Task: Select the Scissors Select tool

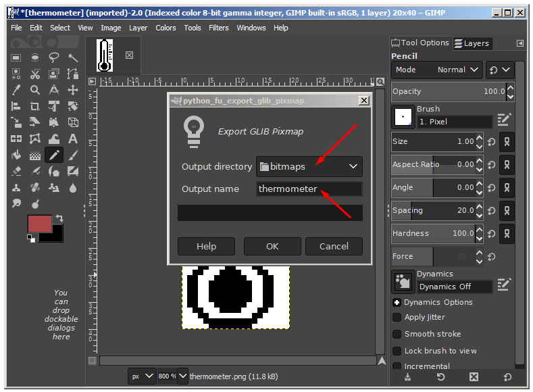Action: [34, 74]
